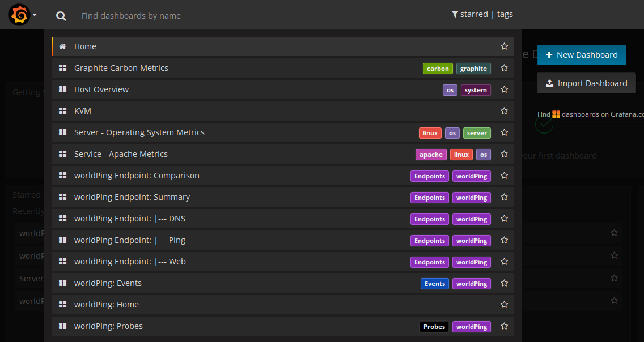This screenshot has width=644, height=342.
Task: Star worldPing Endpoint: |--- Web dashboard
Action: (x=505, y=262)
